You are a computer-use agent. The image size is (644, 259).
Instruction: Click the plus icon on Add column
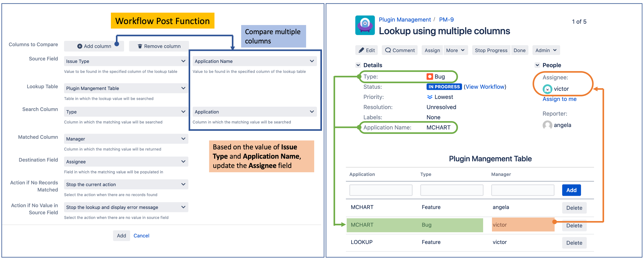point(80,46)
